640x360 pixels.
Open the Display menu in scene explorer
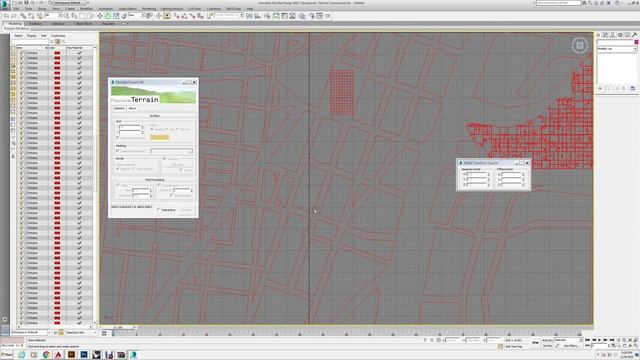[31, 36]
